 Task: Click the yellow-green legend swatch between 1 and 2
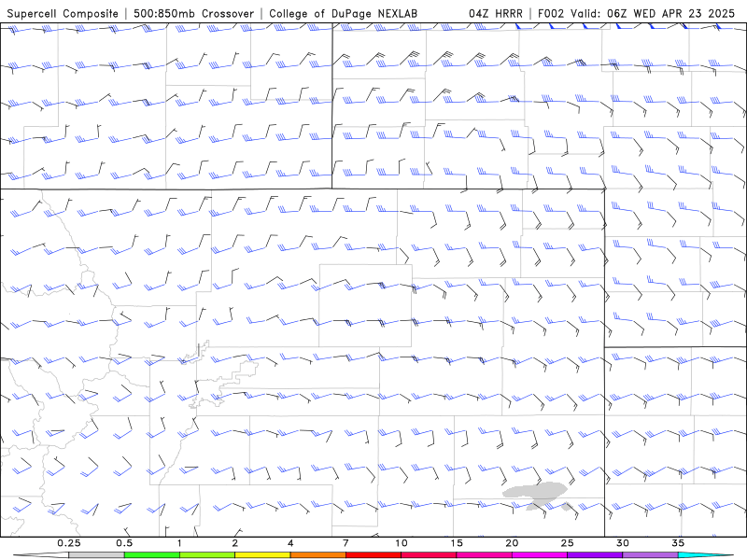point(206,555)
